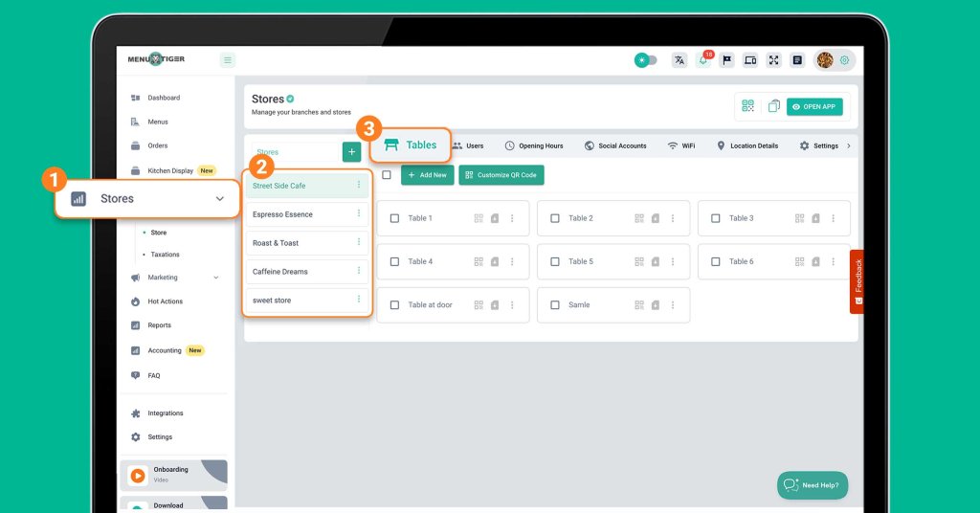Open the language translation icon in header
Image resolution: width=980 pixels, height=513 pixels.
679,60
